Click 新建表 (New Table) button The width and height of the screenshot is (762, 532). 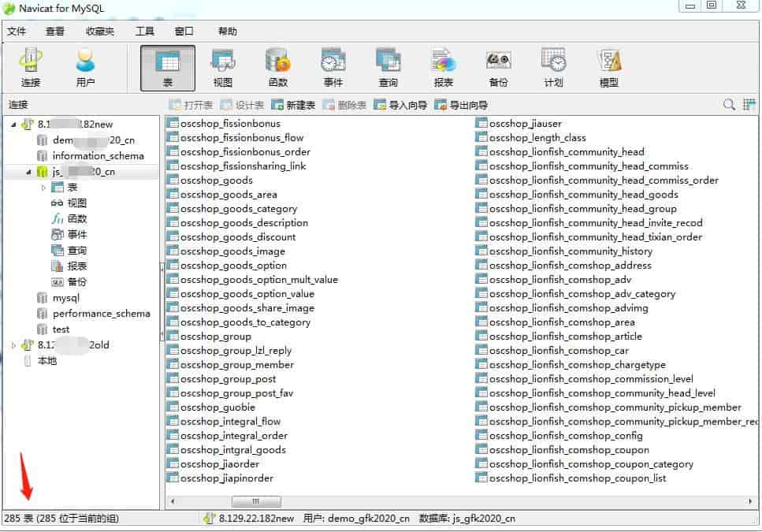293,105
